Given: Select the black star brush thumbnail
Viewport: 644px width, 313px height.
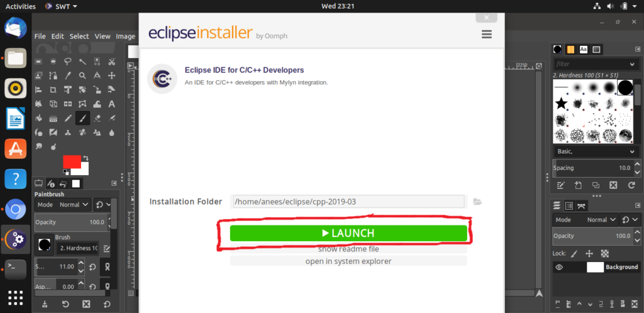Looking at the screenshot, I should [561, 103].
